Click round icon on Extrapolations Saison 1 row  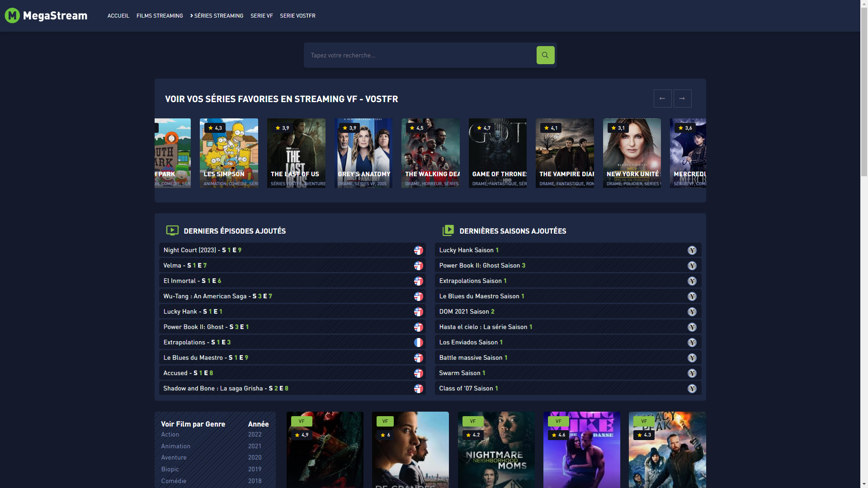tap(692, 281)
